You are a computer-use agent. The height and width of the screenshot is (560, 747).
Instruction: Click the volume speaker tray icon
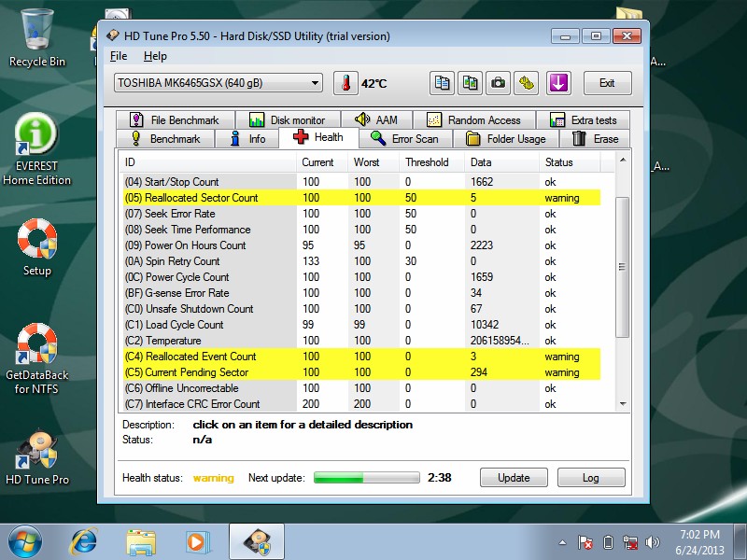click(x=652, y=542)
